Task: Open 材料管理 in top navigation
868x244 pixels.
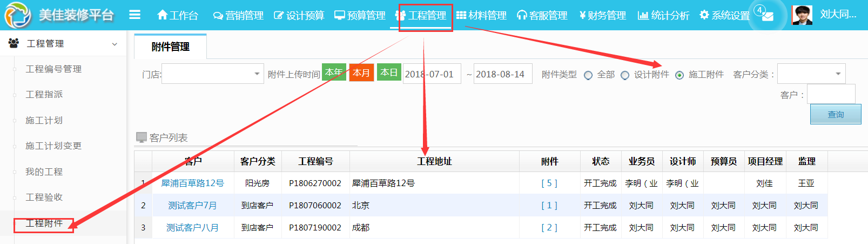Action: pyautogui.click(x=481, y=15)
